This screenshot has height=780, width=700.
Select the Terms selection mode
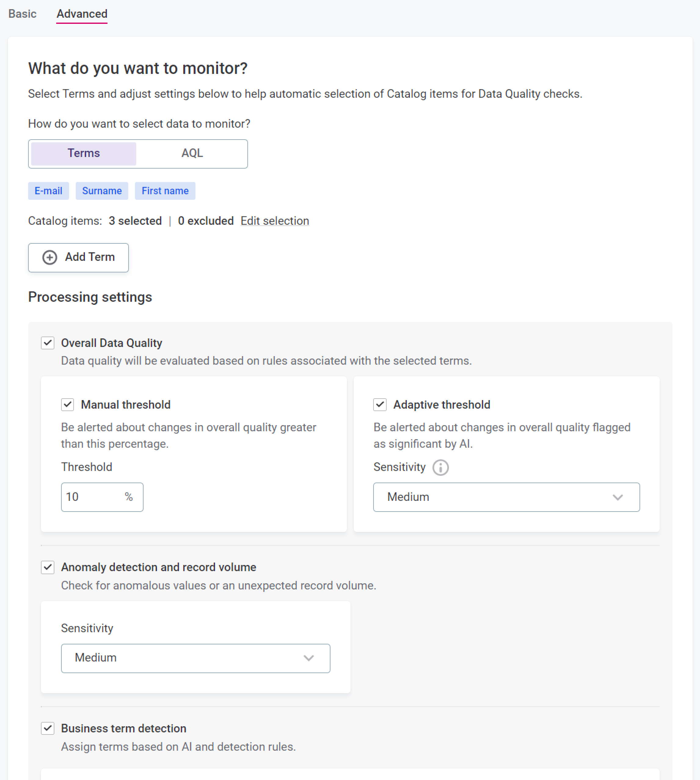coord(83,153)
